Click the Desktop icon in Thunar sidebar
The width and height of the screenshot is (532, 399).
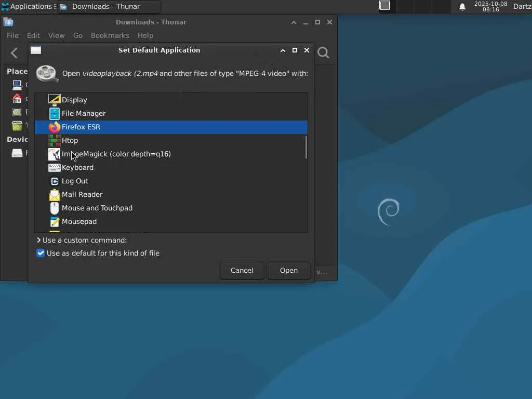pos(17,112)
